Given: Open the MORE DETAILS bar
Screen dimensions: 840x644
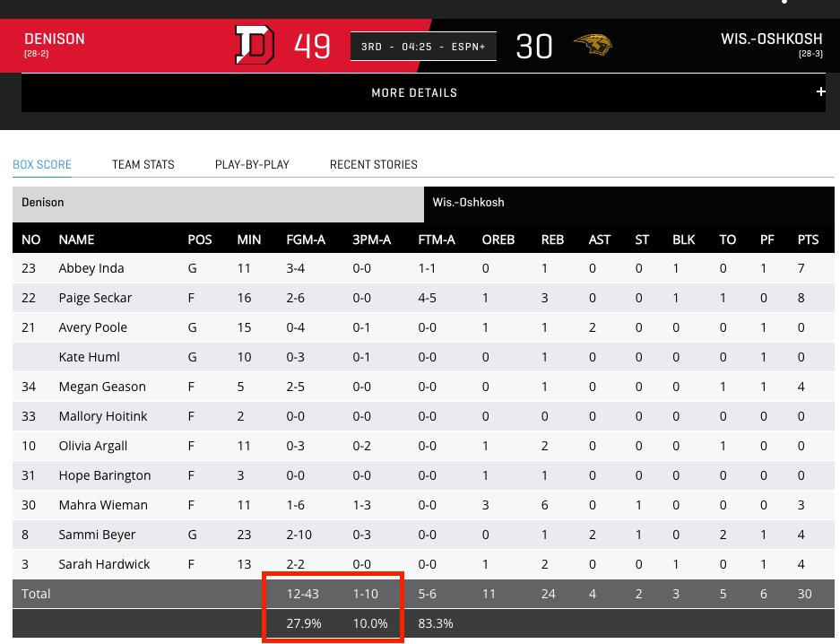Looking at the screenshot, I should click(423, 92).
